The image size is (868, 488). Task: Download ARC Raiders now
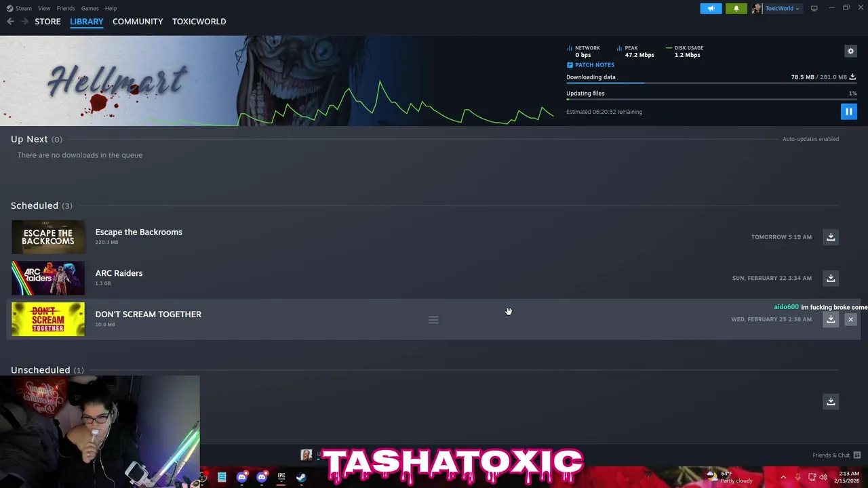pyautogui.click(x=831, y=278)
